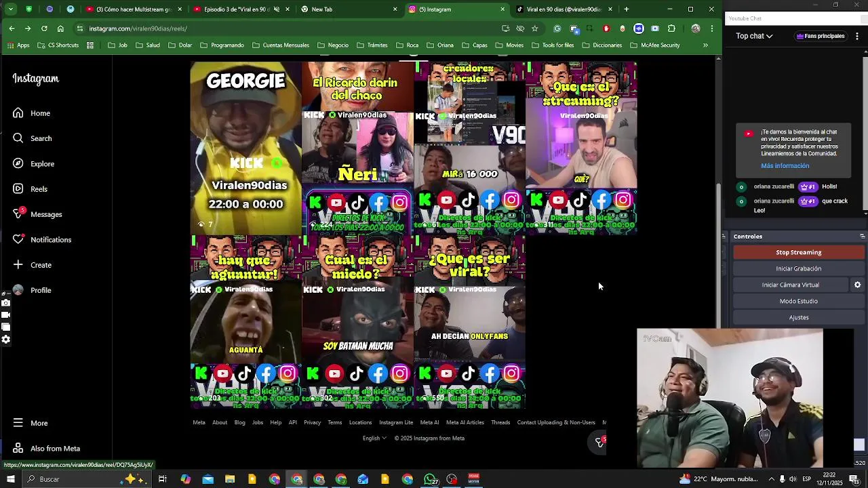Click Stop Streaming in OBS
This screenshot has height=488, width=868.
coord(798,252)
